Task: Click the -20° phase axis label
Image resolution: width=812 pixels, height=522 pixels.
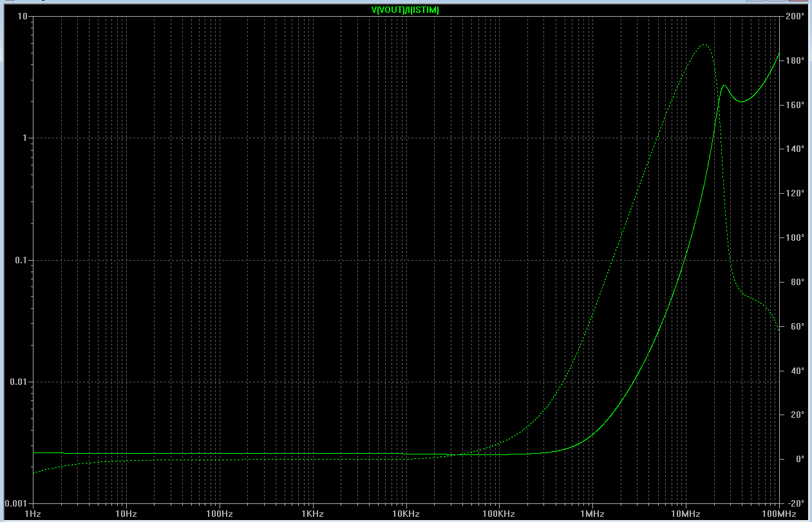Action: 796,503
